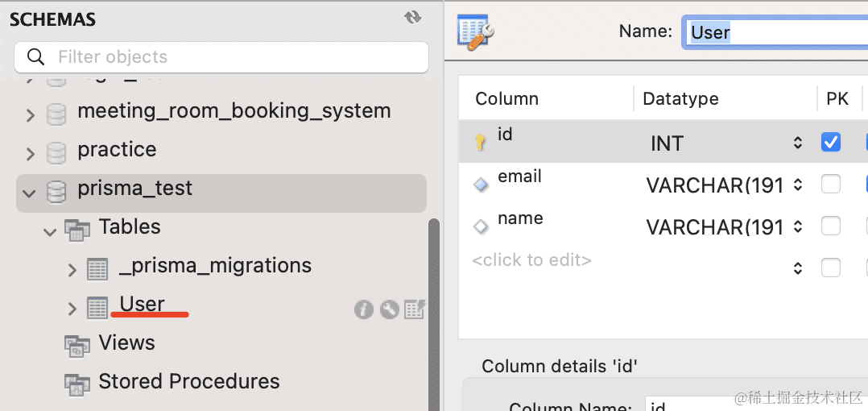Select the practice schema
868x411 pixels.
[x=117, y=150]
